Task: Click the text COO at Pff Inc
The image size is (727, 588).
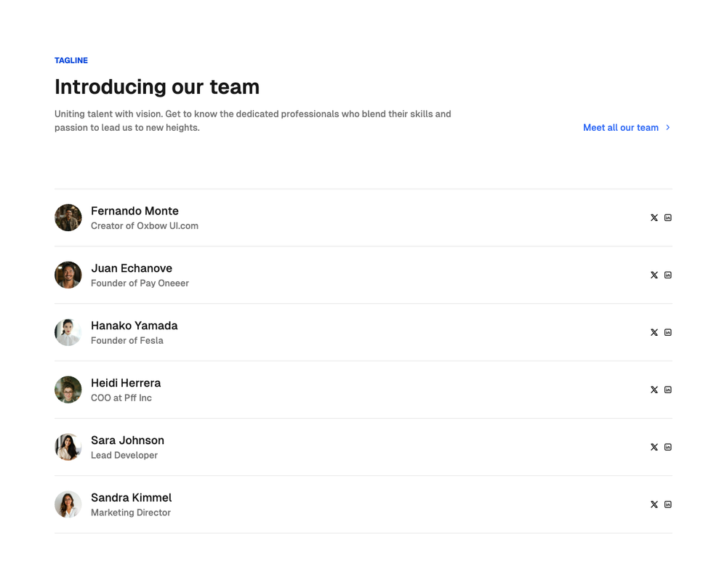Action: 121,398
